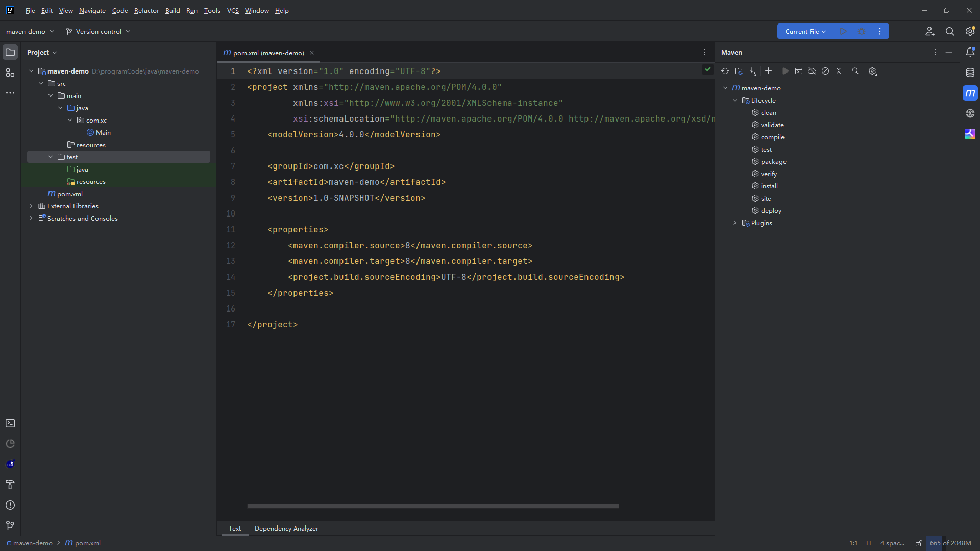Expand Scratches and Consoles node
Image resolution: width=980 pixels, height=551 pixels.
pos(31,218)
